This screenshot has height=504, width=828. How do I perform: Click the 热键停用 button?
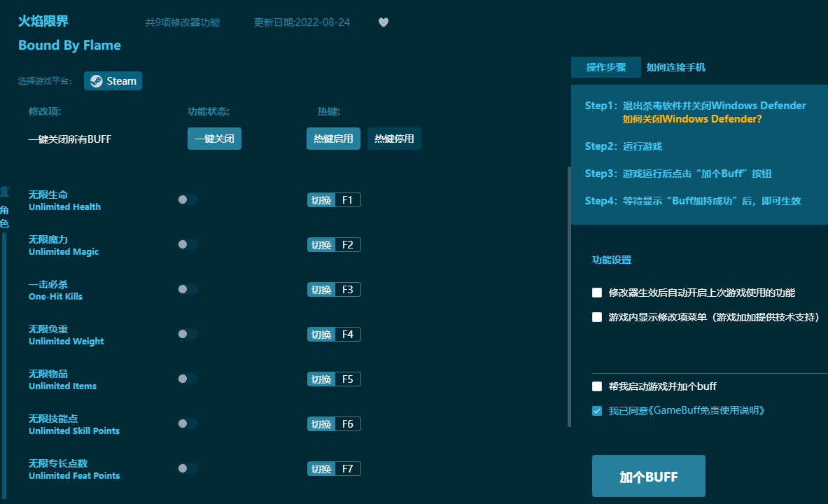394,139
